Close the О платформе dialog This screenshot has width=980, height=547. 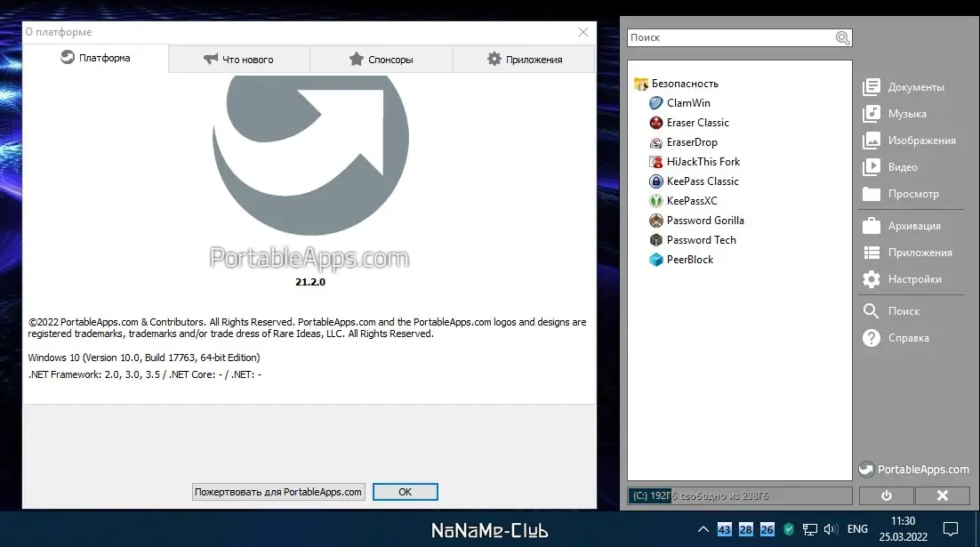point(583,32)
